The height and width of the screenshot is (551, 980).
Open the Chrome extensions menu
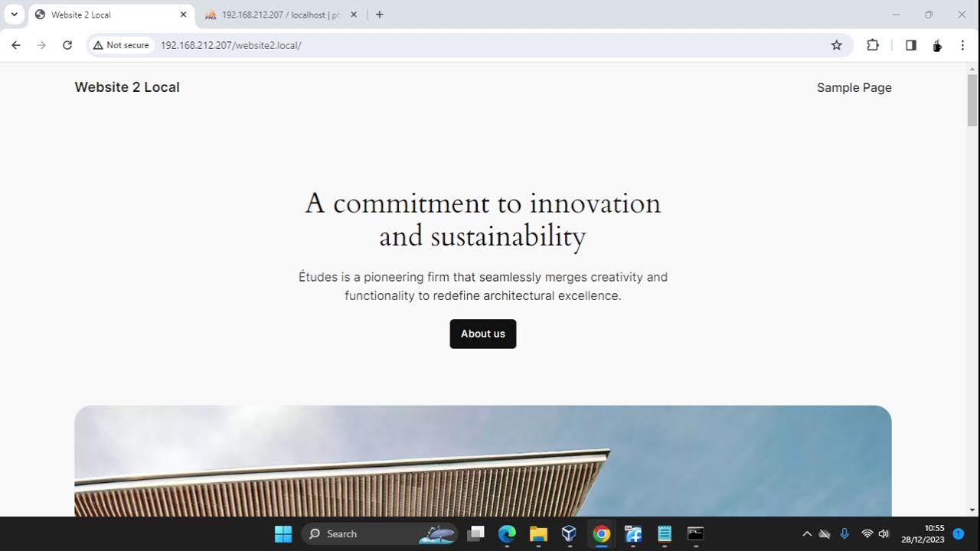(x=873, y=45)
